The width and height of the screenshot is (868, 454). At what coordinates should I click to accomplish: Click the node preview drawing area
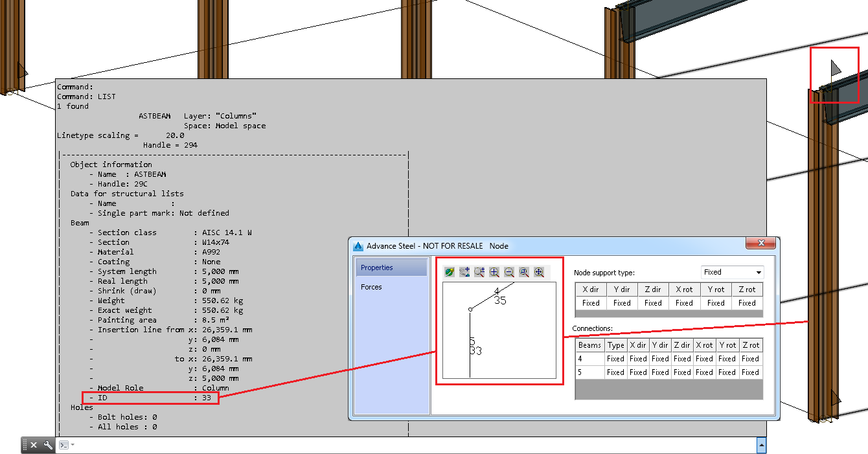pos(499,330)
